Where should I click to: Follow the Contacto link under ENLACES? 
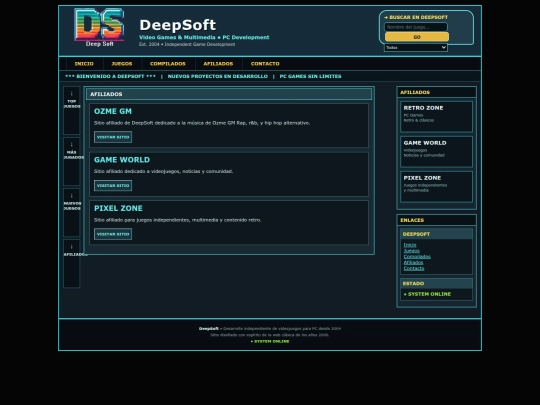tap(414, 268)
